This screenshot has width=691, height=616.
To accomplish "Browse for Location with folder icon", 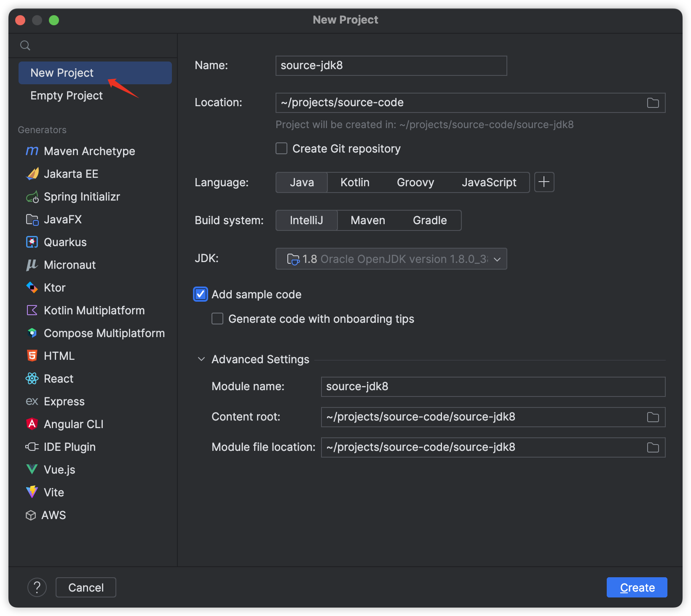I will coord(653,103).
